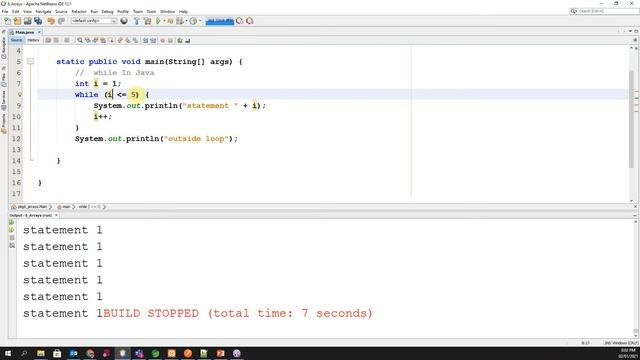The height and width of the screenshot is (360, 640).
Task: Open the Navigator side panel tab
Action: [4, 48]
